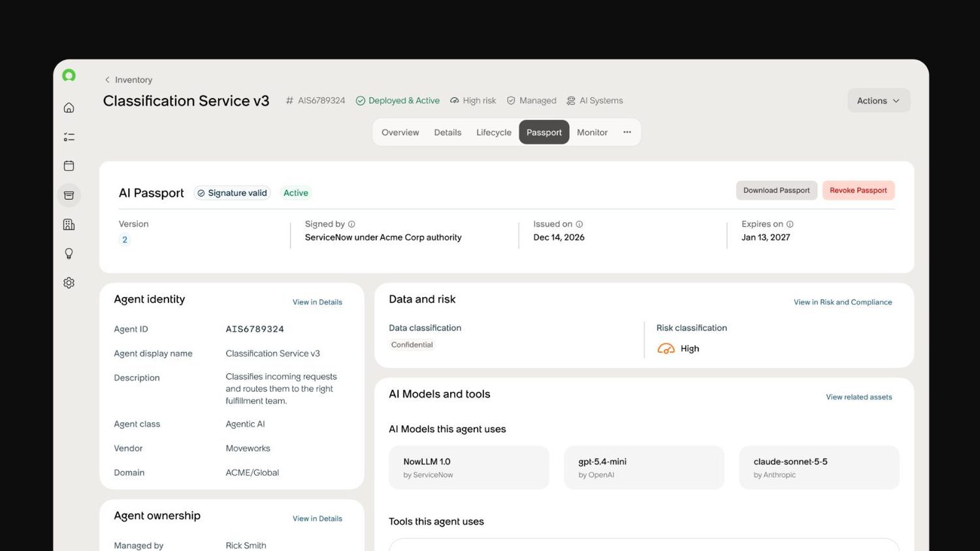This screenshot has width=980, height=551.
Task: Open the gpt-5.4-mini model card
Action: tap(644, 467)
